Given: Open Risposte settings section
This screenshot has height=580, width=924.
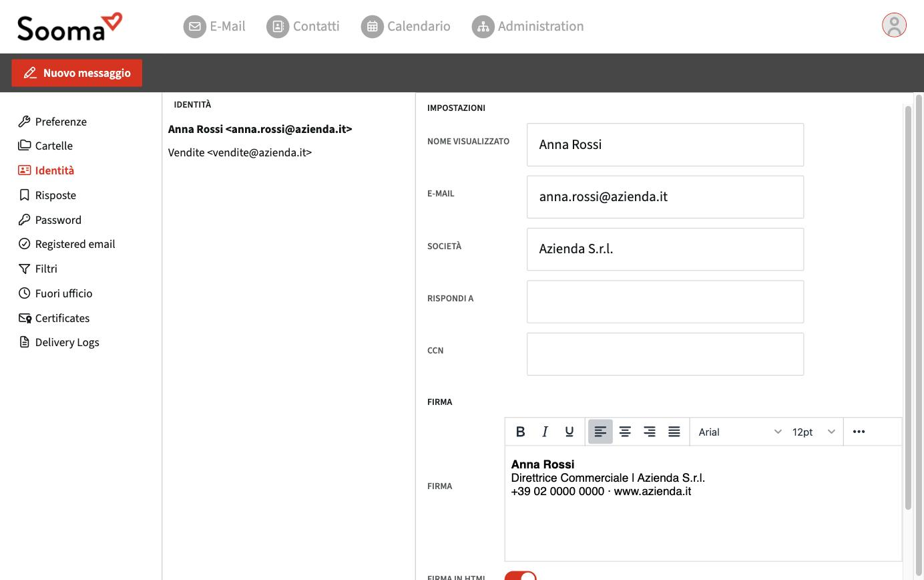Looking at the screenshot, I should tap(47, 195).
